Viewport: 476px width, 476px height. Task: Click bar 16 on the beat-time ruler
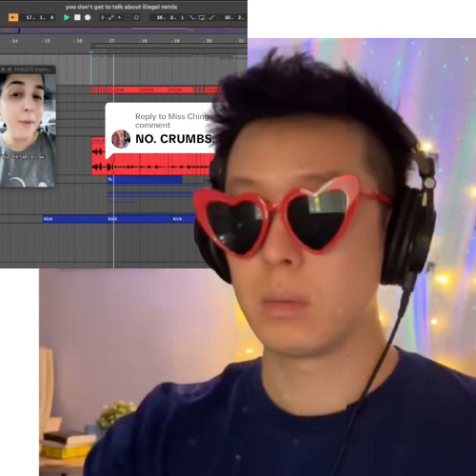[79, 41]
